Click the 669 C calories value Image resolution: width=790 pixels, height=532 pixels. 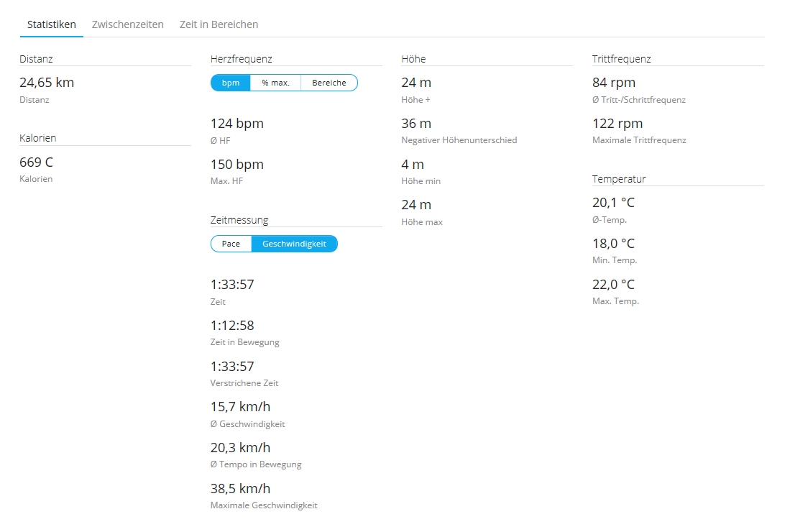pos(36,162)
